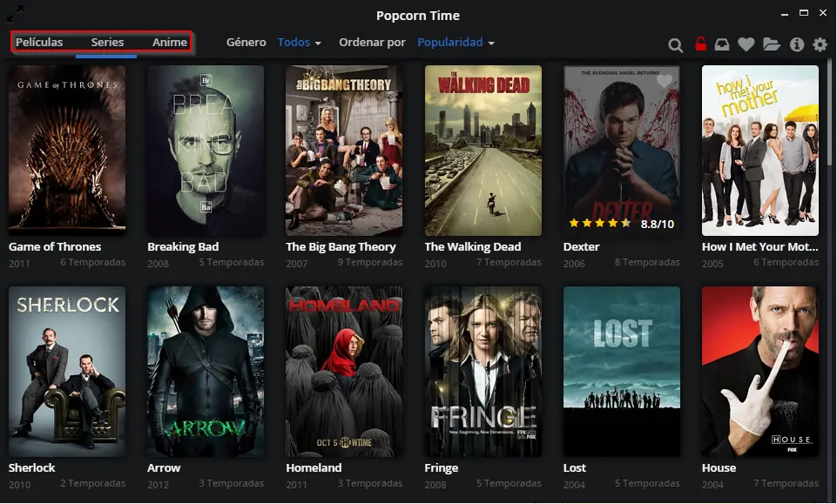Click the How I Met Your Mot... title

[760, 247]
